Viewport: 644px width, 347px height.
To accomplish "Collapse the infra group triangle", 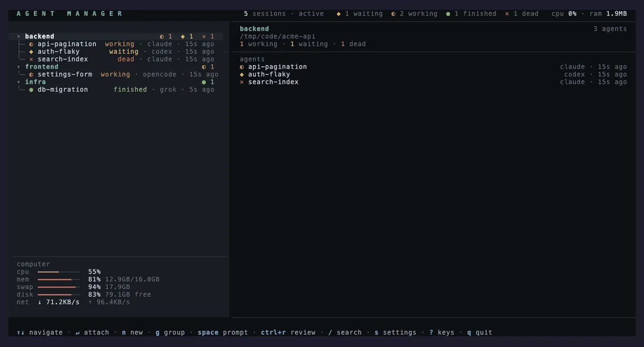I will tap(19, 82).
